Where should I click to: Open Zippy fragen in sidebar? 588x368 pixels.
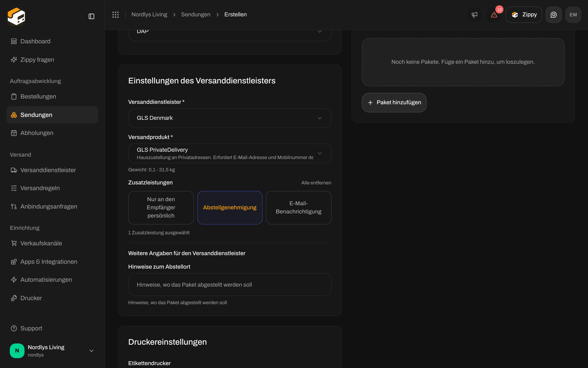52,60
